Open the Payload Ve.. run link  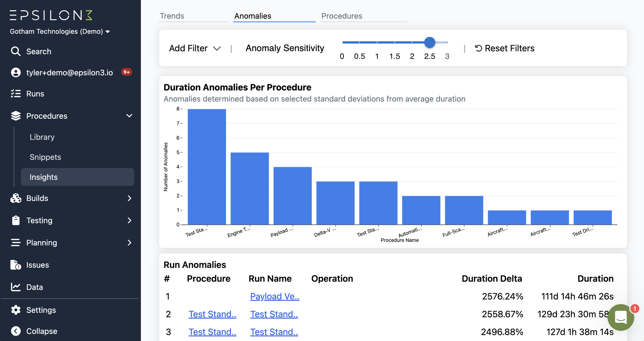pos(275,296)
